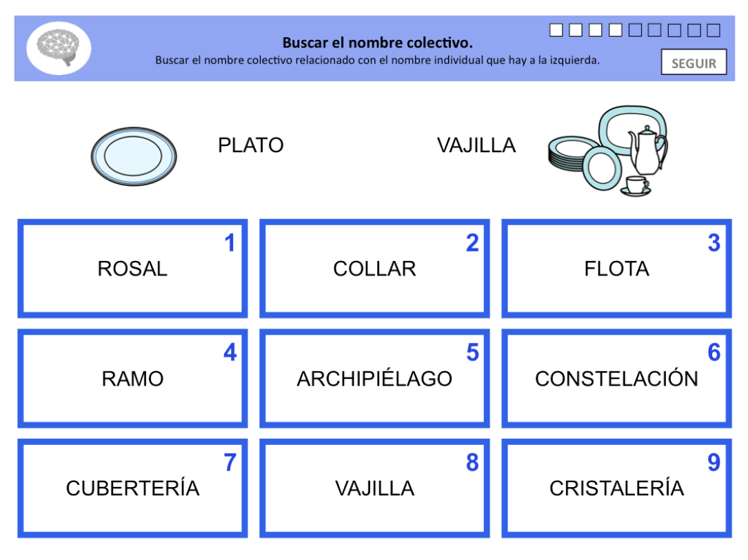Select the RAMO answer box
Viewport: 748px width, 560px height.
[x=132, y=378]
